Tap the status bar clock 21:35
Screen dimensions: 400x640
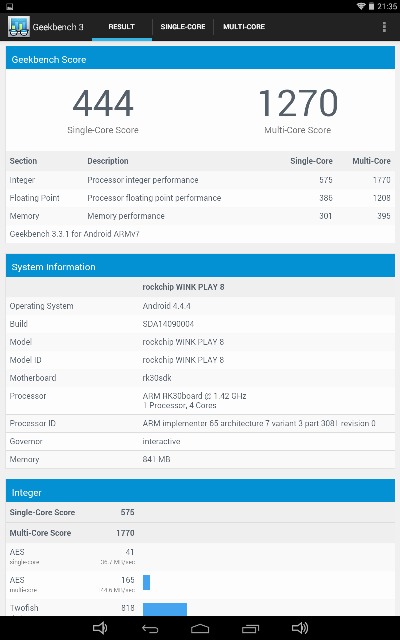(x=387, y=6)
